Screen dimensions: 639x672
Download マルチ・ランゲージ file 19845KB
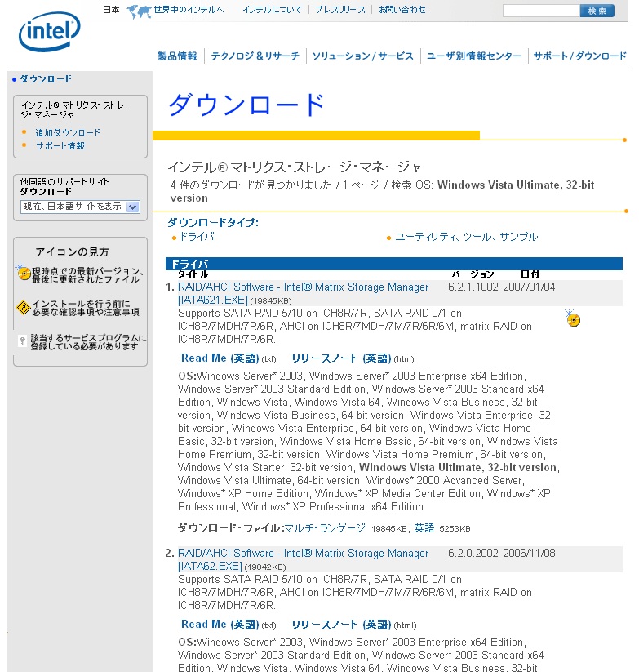click(x=325, y=528)
